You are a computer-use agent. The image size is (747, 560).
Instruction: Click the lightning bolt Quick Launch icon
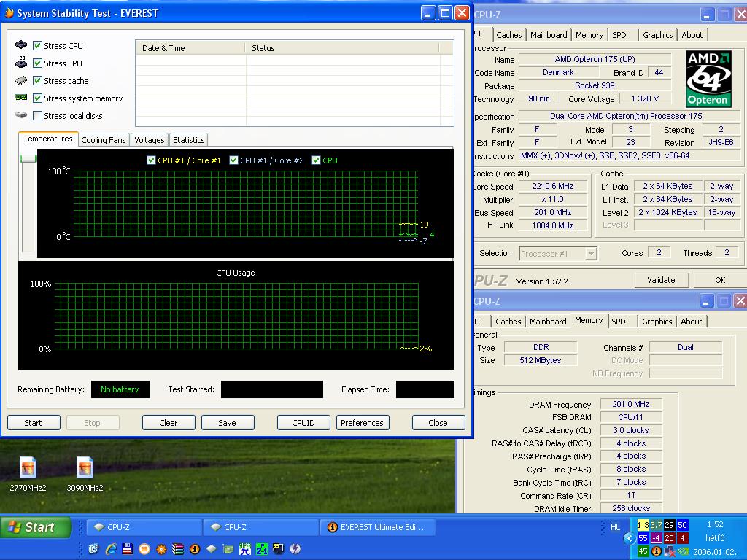click(x=295, y=549)
